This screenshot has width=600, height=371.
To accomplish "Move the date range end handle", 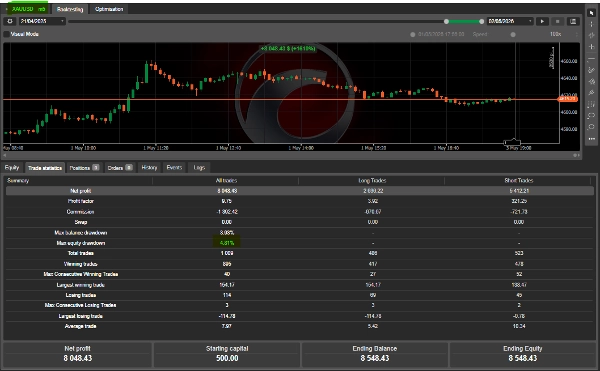I will coord(481,21).
